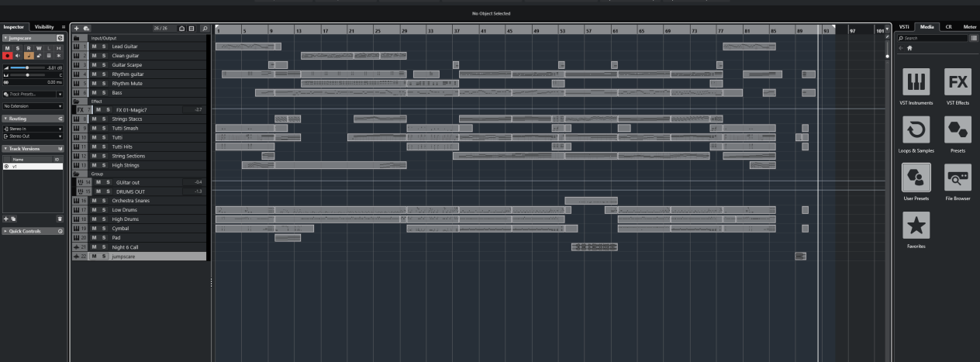Open the Favorites star tile
This screenshot has height=362, width=980.
point(916,225)
